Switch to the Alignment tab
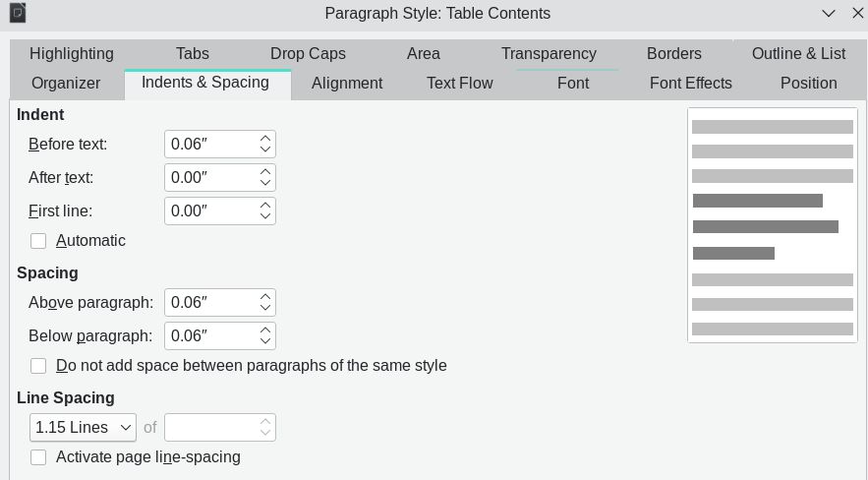The height and width of the screenshot is (480, 868). coord(347,83)
